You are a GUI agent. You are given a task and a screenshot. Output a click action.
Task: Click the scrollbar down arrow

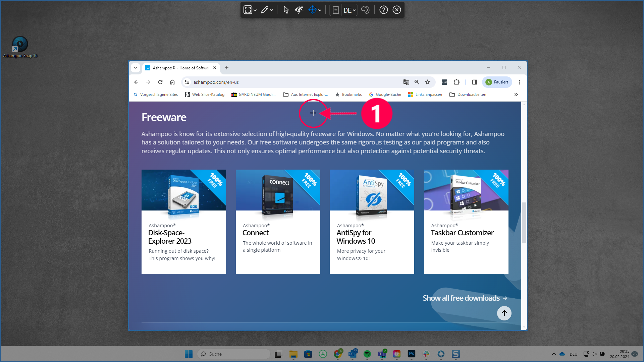pyautogui.click(x=524, y=327)
